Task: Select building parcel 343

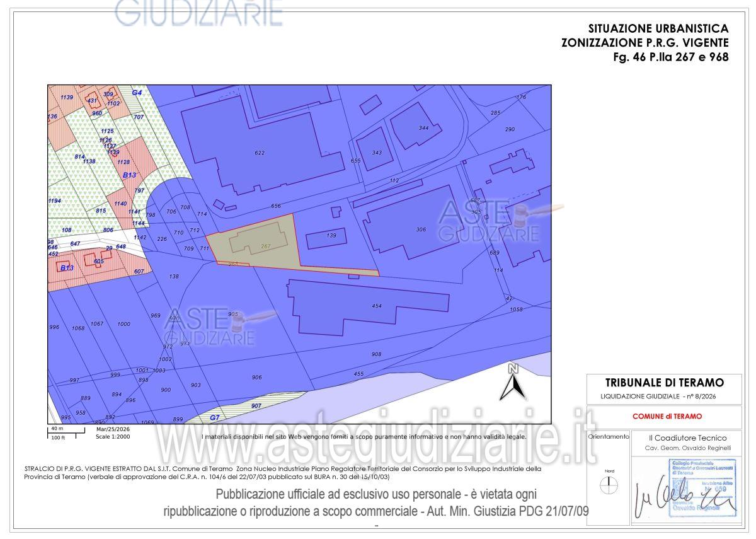Action: [x=377, y=153]
